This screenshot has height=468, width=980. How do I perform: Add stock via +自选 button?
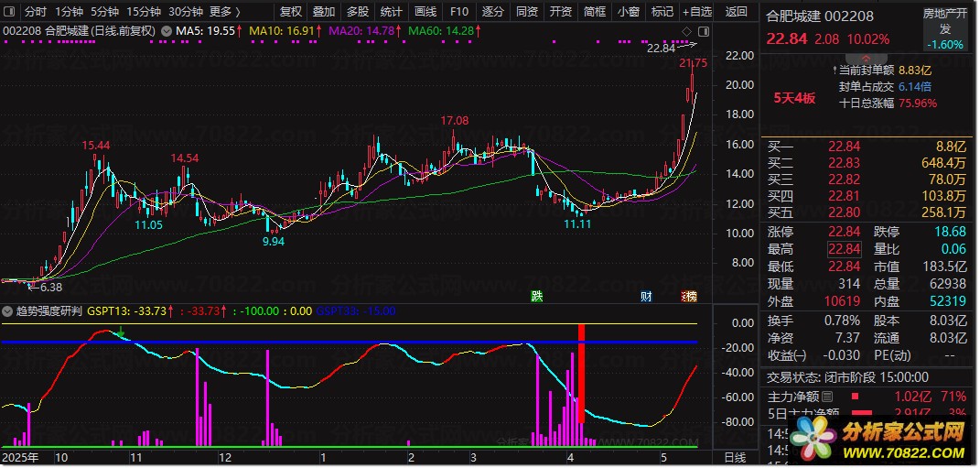pyautogui.click(x=697, y=11)
